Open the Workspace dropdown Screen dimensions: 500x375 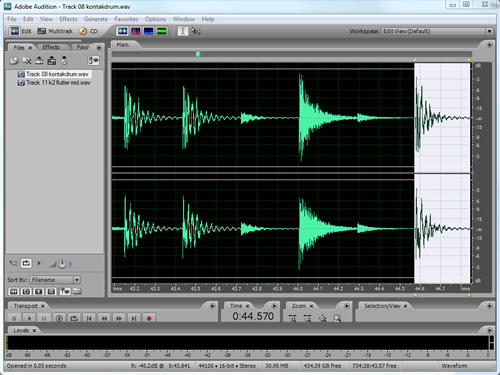point(437,31)
